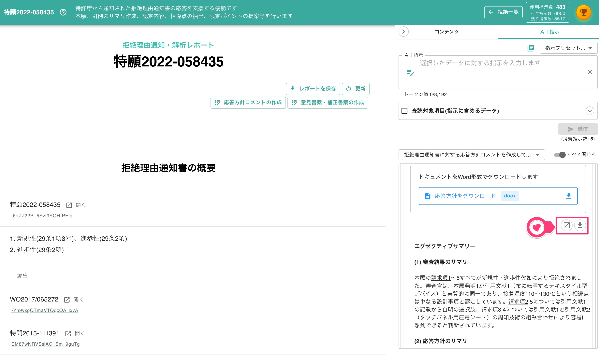Click 開く next to WO2017/065272
Screen dimensions: 599x364
(79, 299)
